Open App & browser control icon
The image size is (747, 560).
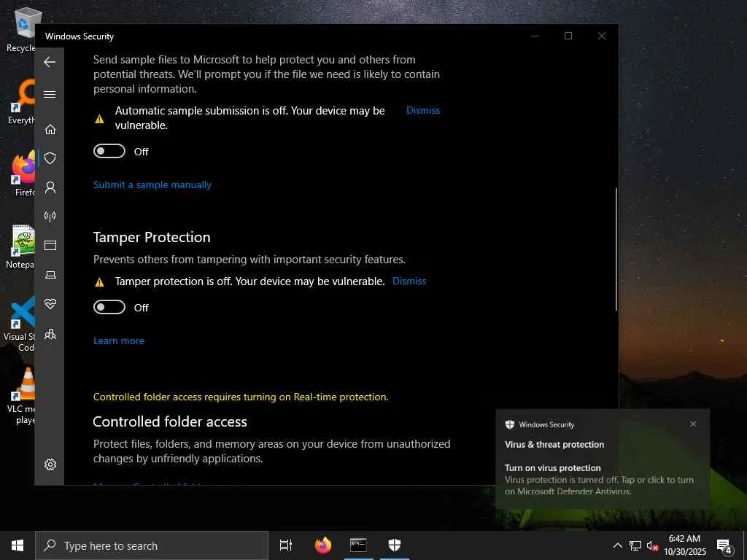(x=50, y=245)
